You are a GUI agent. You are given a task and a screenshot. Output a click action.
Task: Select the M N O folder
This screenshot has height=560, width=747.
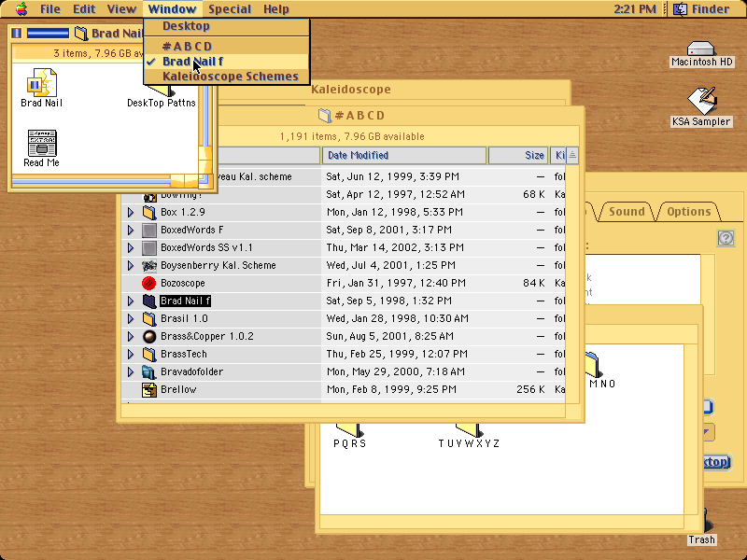click(x=594, y=365)
